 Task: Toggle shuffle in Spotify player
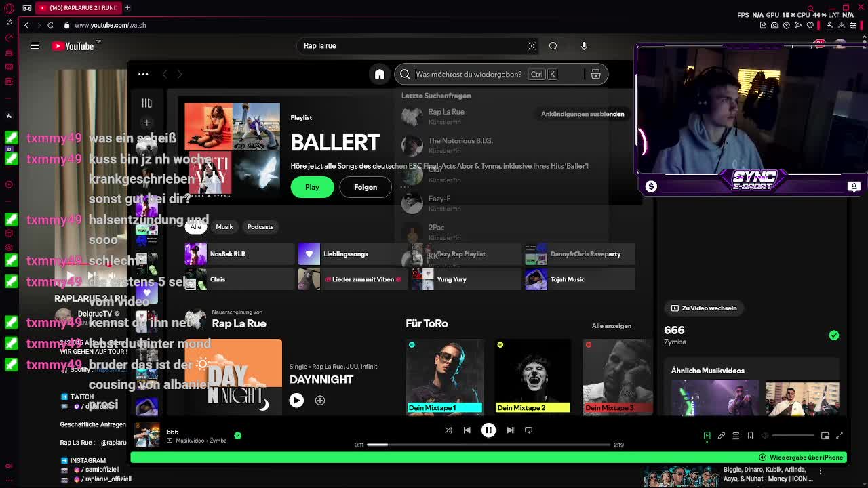448,430
